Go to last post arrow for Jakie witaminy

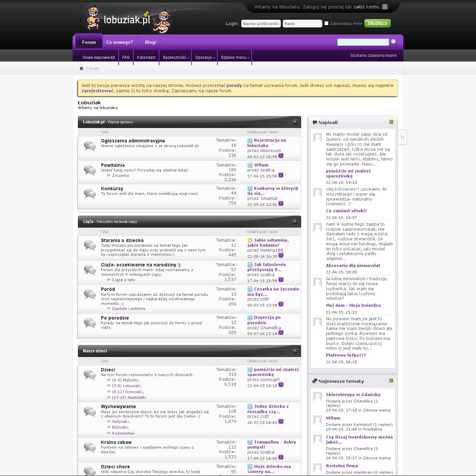[281, 255]
